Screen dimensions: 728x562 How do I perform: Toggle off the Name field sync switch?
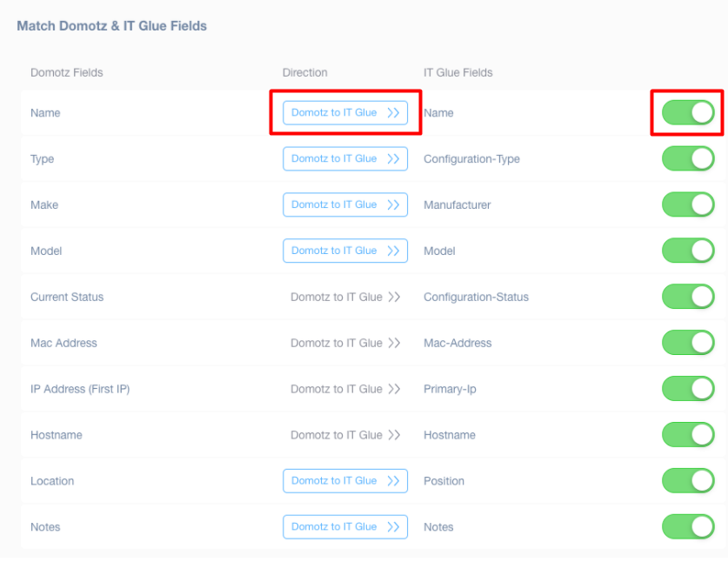[688, 113]
